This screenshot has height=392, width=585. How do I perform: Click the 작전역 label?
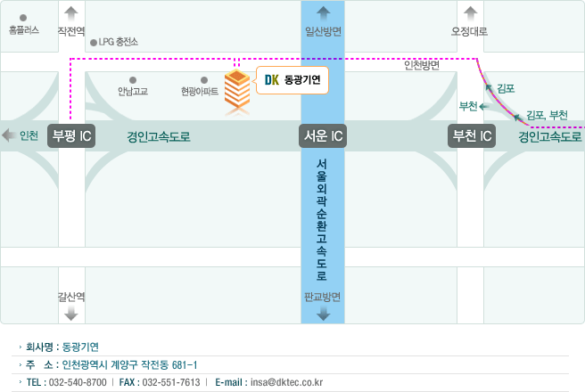click(71, 31)
